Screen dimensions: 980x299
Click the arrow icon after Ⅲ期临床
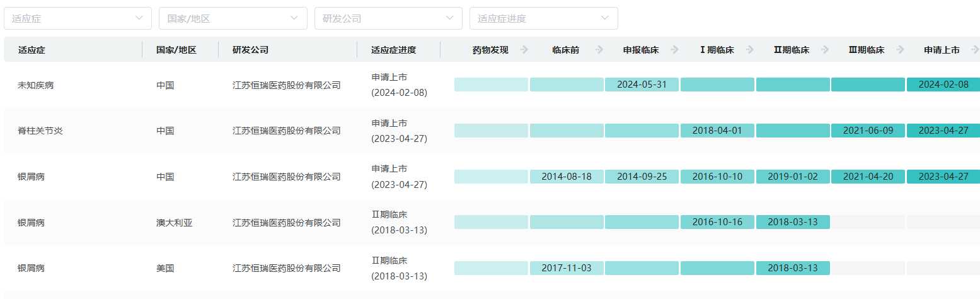900,50
